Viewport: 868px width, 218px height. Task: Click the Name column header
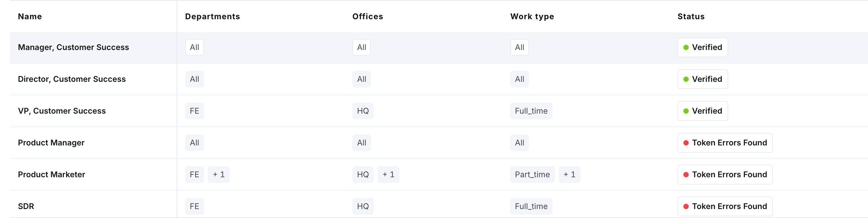(30, 17)
